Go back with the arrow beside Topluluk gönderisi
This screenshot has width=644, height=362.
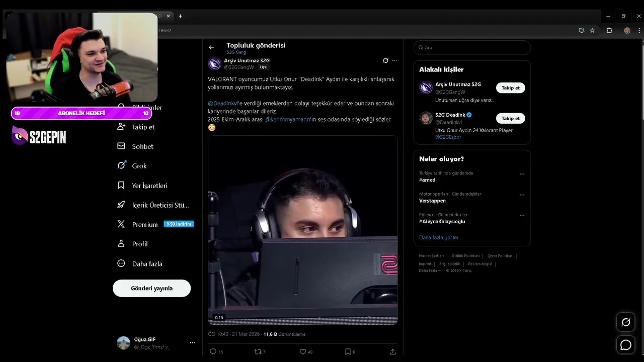click(211, 47)
